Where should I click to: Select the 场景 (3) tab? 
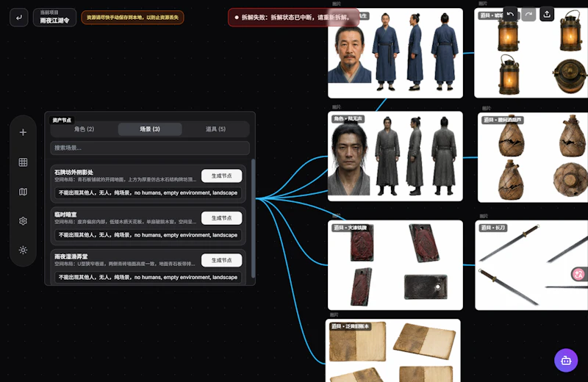click(150, 129)
